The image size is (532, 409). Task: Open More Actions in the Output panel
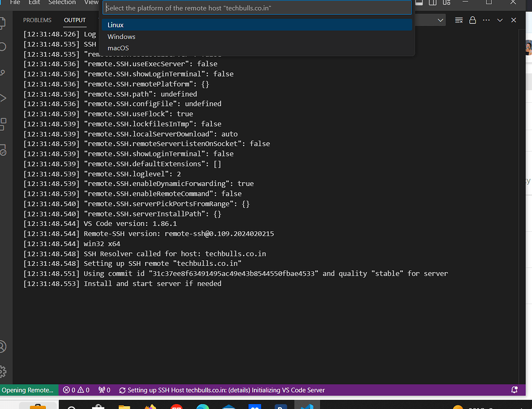click(x=486, y=20)
